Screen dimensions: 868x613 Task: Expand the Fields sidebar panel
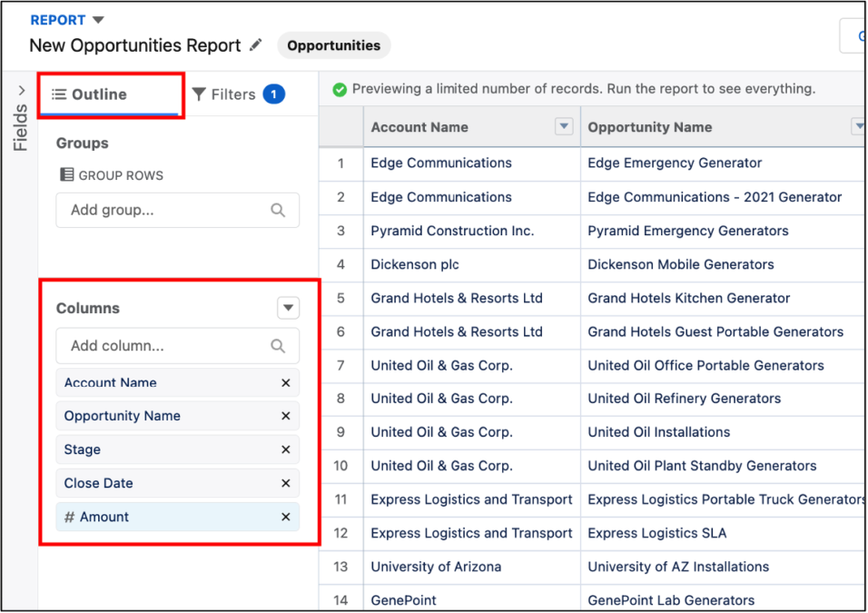pos(20,90)
